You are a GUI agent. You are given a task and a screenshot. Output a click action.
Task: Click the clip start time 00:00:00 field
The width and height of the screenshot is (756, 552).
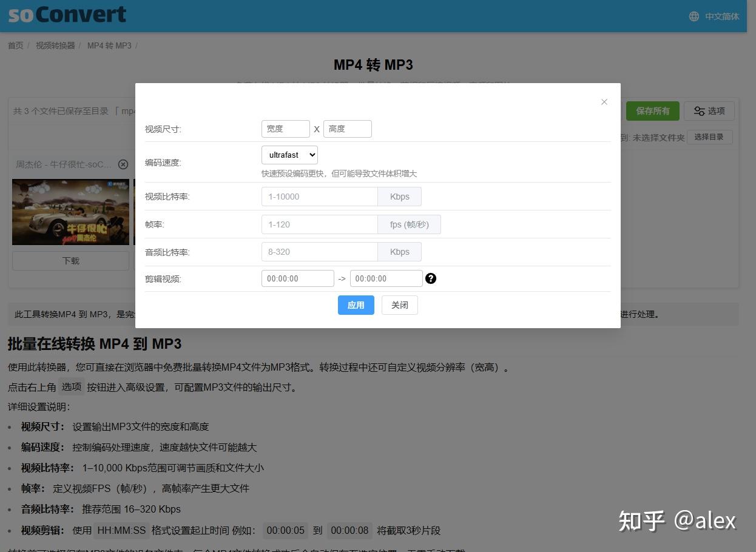pyautogui.click(x=297, y=278)
